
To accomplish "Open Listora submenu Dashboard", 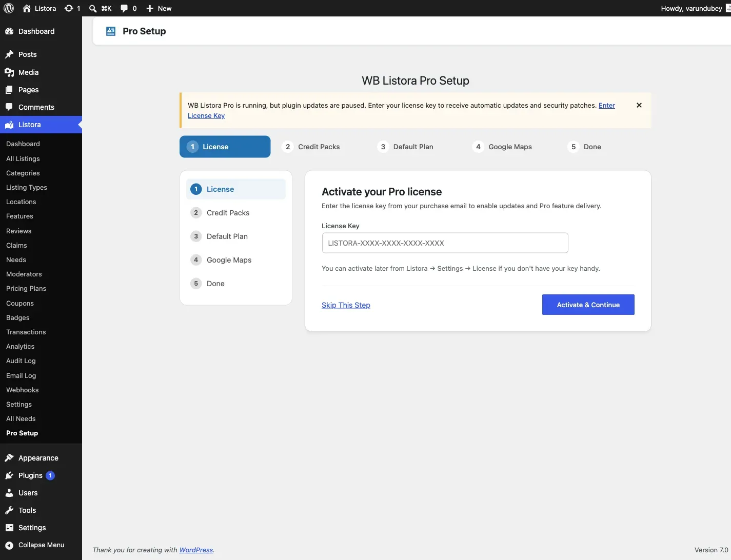I will [23, 144].
